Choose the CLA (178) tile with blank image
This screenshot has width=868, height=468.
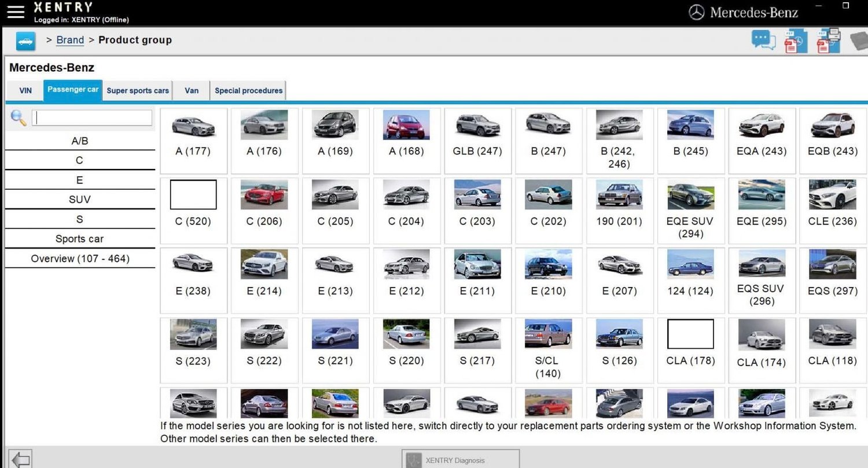tap(690, 351)
